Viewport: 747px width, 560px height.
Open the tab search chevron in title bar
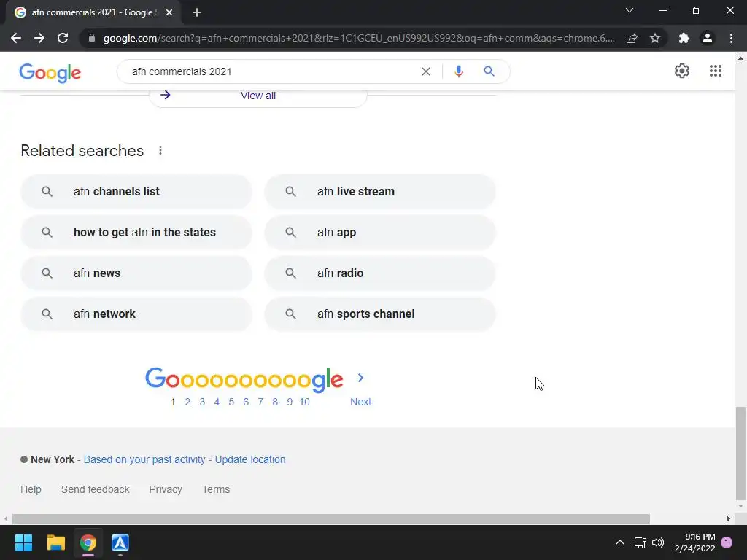tap(630, 10)
